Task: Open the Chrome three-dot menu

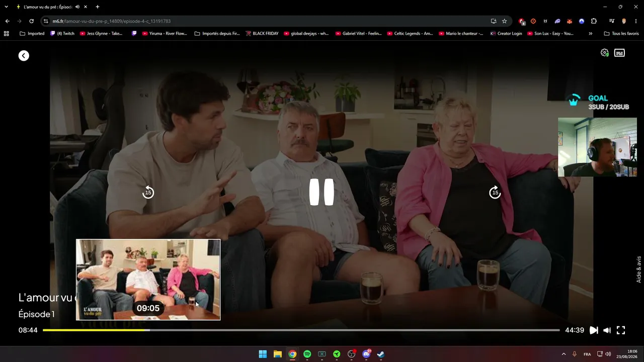Action: 636,21
